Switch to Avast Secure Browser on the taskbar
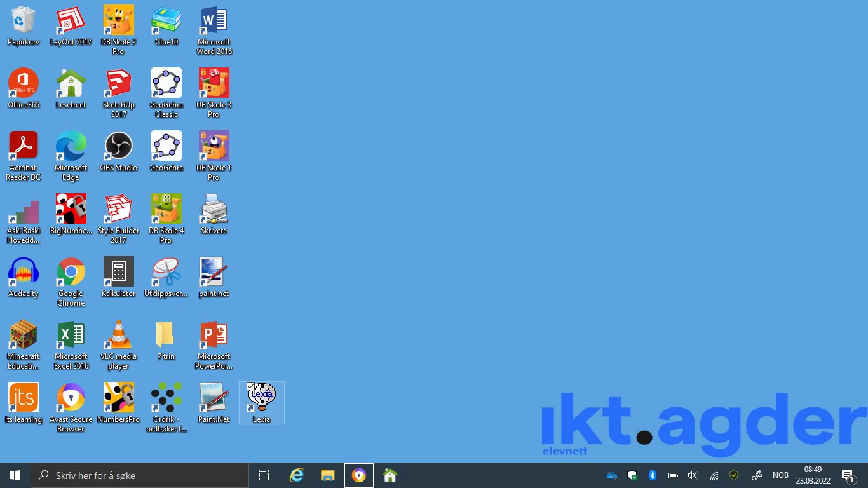The height and width of the screenshot is (488, 868). pos(359,475)
